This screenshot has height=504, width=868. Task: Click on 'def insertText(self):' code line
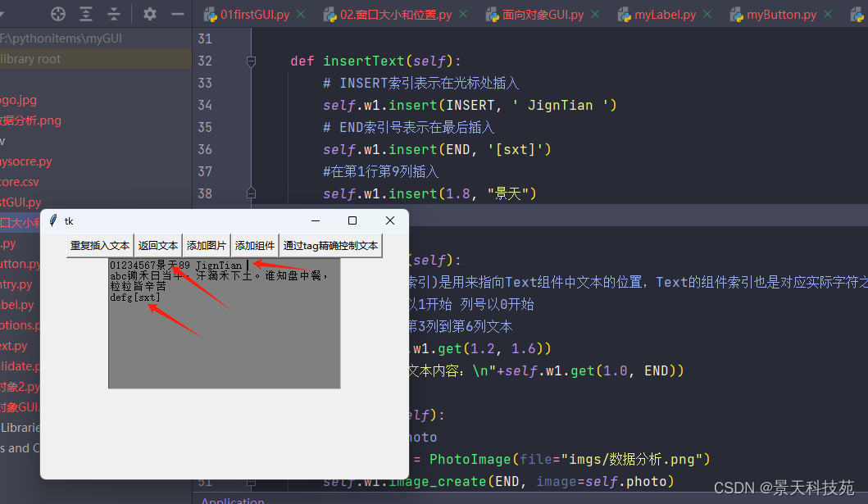[376, 61]
